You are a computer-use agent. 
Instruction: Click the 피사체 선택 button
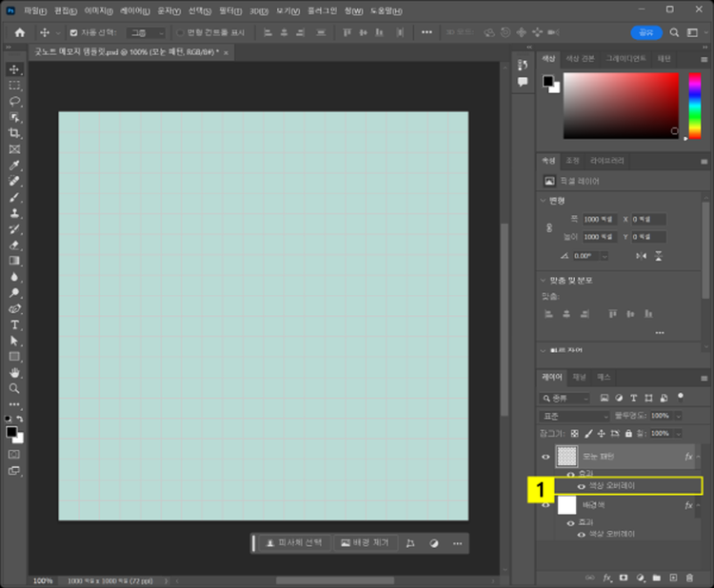293,543
